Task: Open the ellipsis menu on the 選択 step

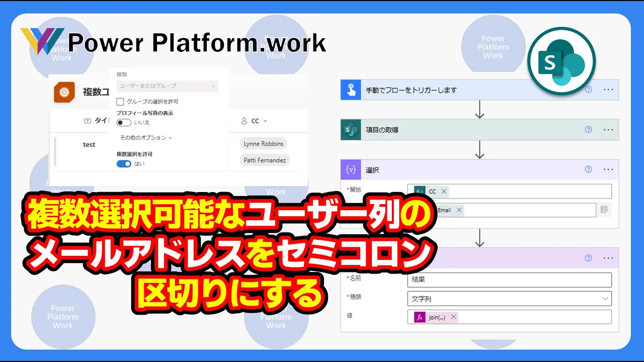Action: 608,169
